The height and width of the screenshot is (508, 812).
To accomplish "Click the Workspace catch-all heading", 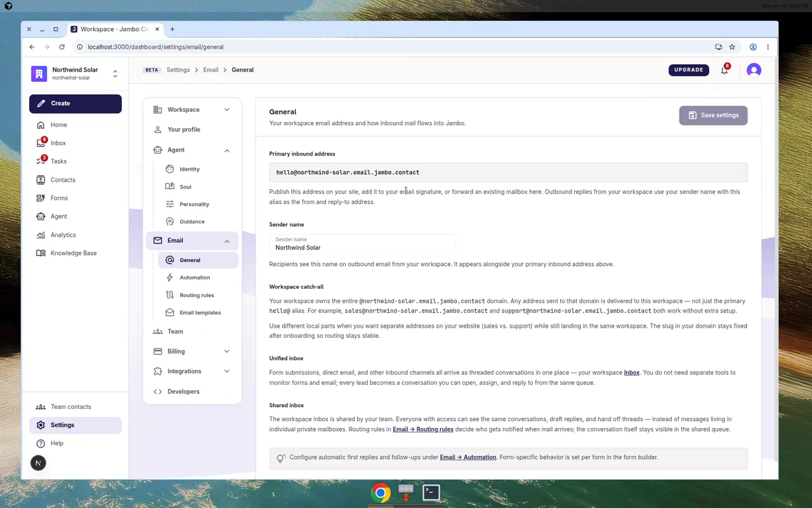I will [296, 287].
